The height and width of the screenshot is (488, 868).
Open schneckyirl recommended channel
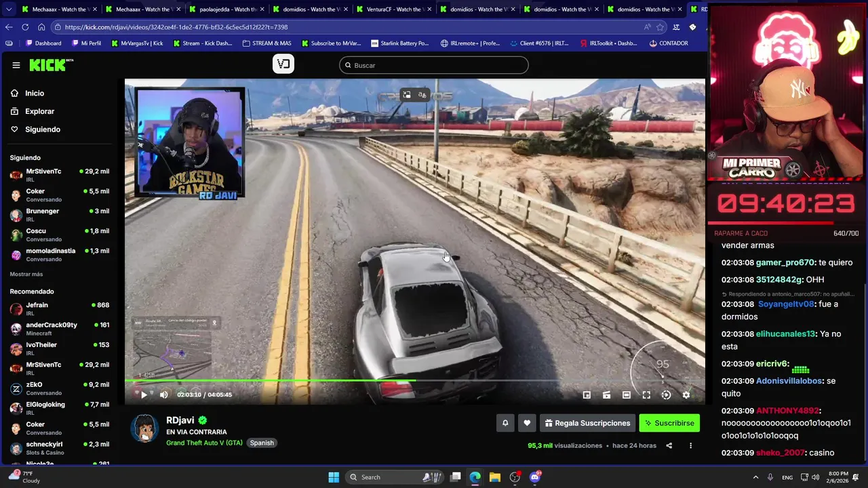point(60,447)
